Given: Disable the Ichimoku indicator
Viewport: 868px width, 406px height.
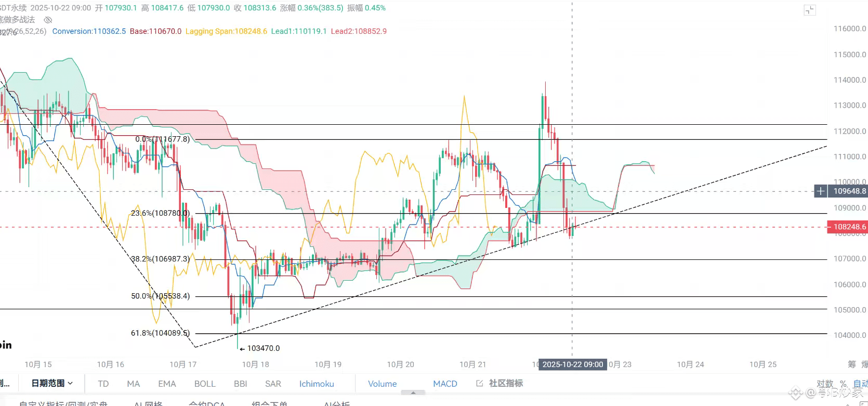Looking at the screenshot, I should pyautogui.click(x=317, y=384).
